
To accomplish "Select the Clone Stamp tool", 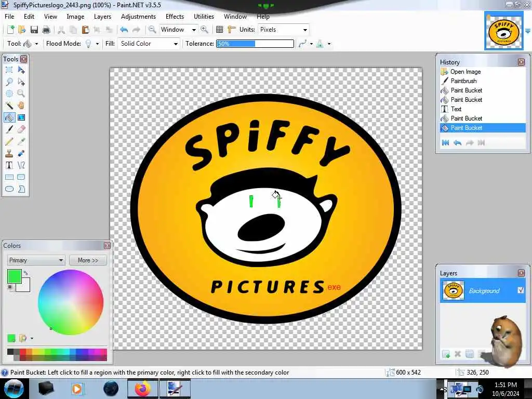I will pyautogui.click(x=9, y=153).
